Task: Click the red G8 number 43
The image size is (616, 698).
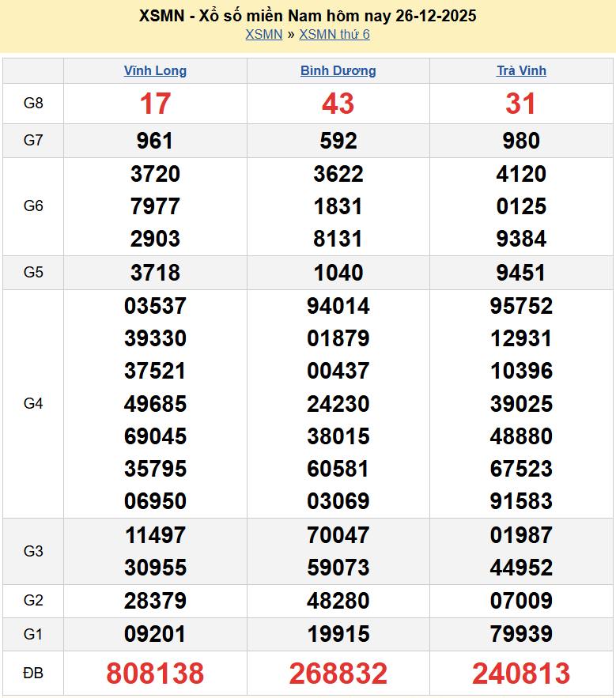Action: click(338, 104)
